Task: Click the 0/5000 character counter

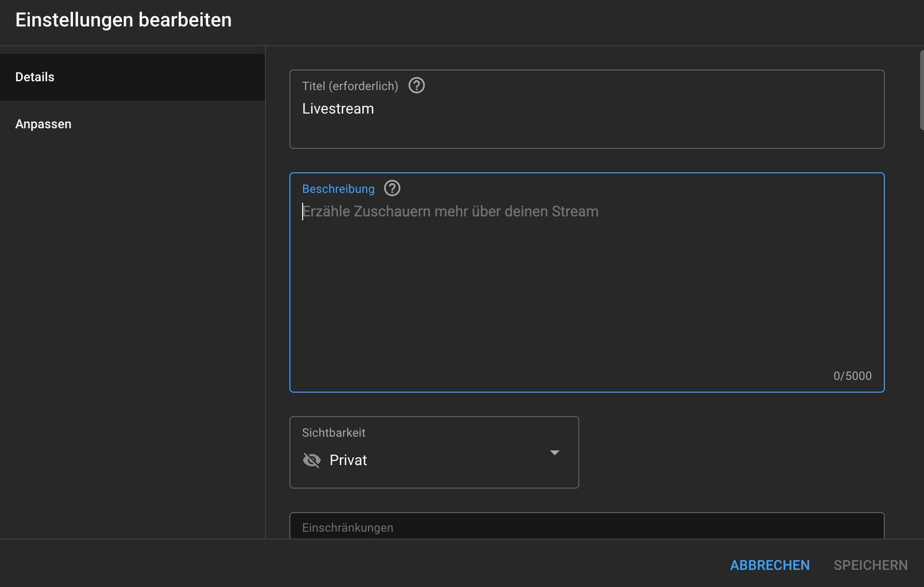Action: point(852,376)
